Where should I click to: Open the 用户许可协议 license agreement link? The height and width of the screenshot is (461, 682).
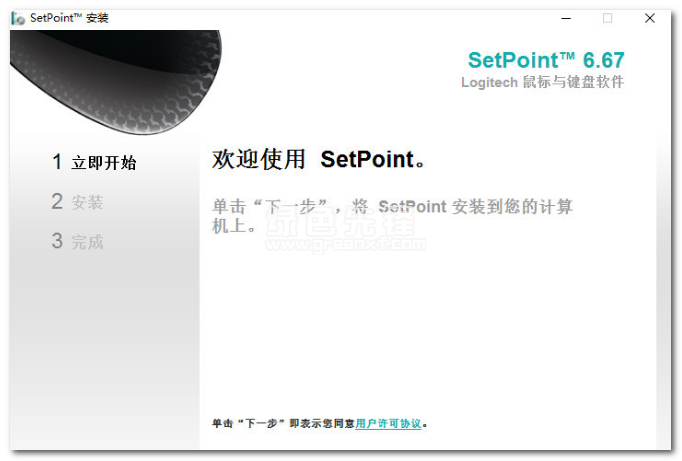coord(388,423)
